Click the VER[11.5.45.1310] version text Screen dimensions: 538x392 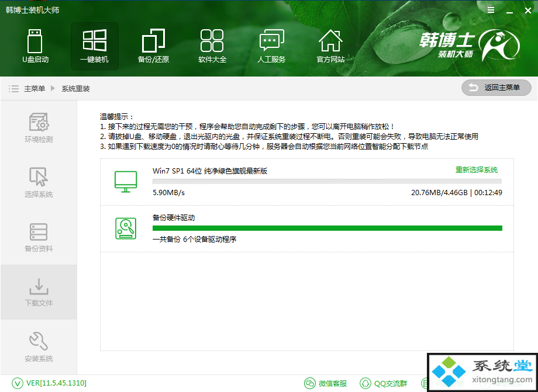click(x=56, y=383)
